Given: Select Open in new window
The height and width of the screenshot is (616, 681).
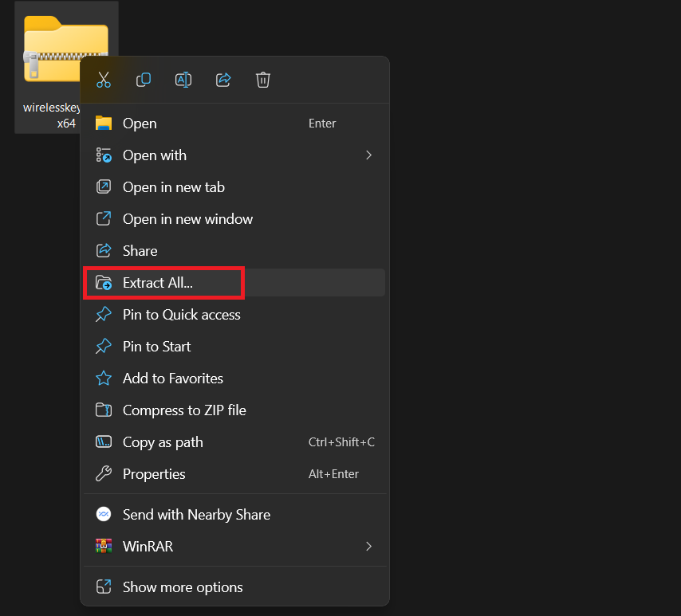Looking at the screenshot, I should click(x=187, y=219).
